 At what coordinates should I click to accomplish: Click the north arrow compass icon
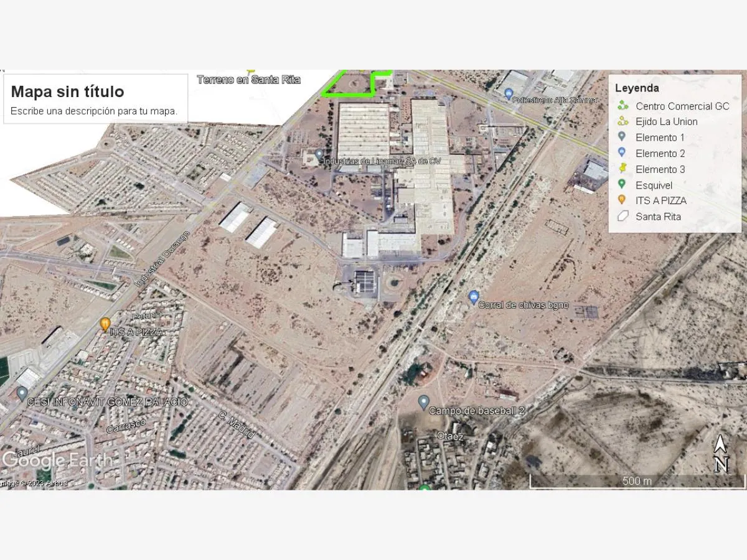(721, 454)
